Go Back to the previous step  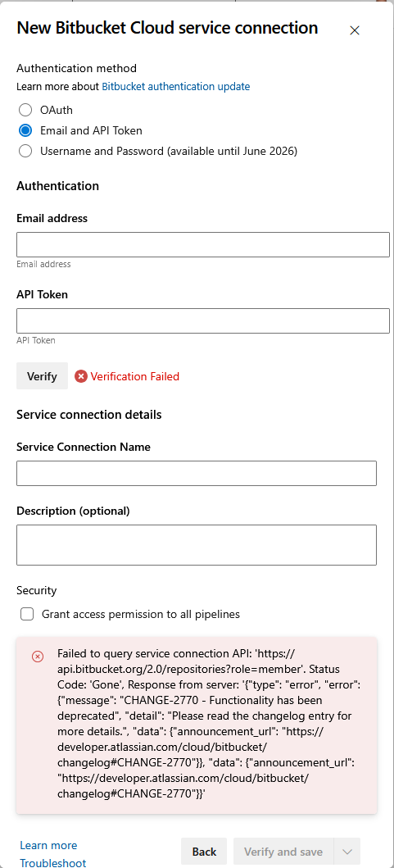204,852
